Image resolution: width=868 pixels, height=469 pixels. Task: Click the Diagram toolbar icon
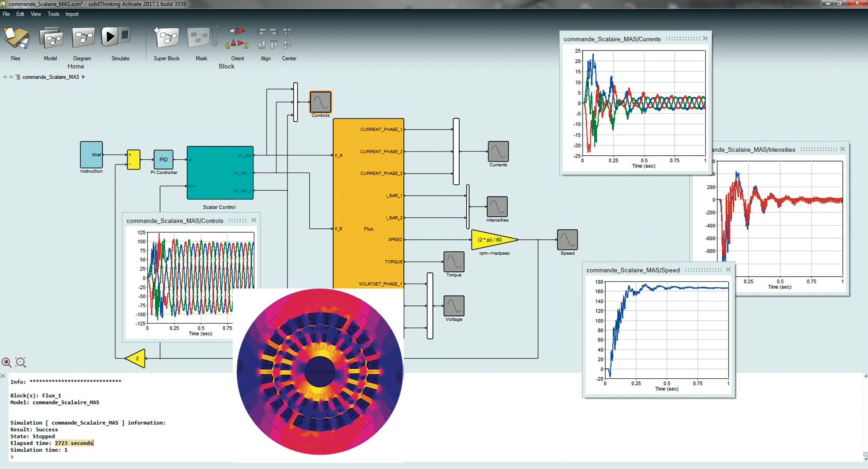click(83, 38)
